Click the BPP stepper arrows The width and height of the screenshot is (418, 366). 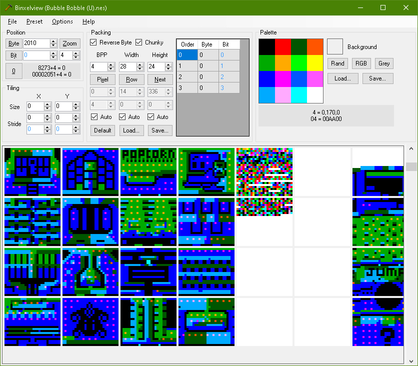pos(111,67)
